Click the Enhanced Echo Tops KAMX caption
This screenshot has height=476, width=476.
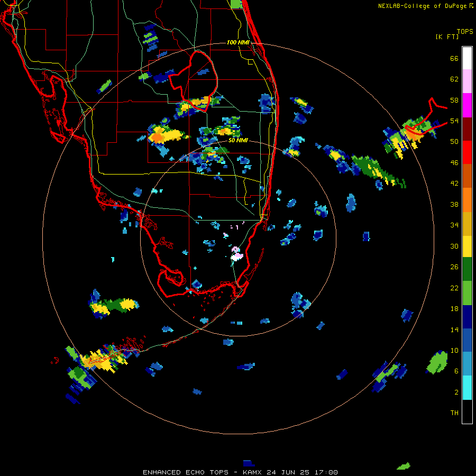240,472
